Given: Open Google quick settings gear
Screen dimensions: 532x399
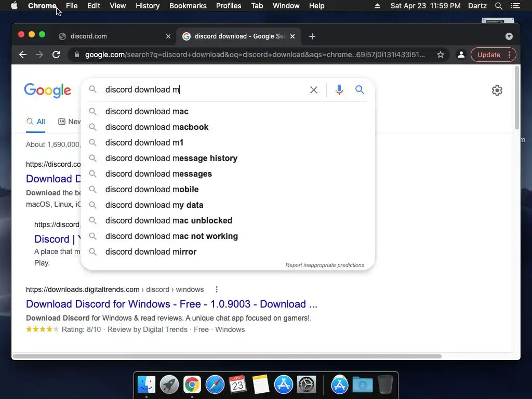Looking at the screenshot, I should click(497, 90).
